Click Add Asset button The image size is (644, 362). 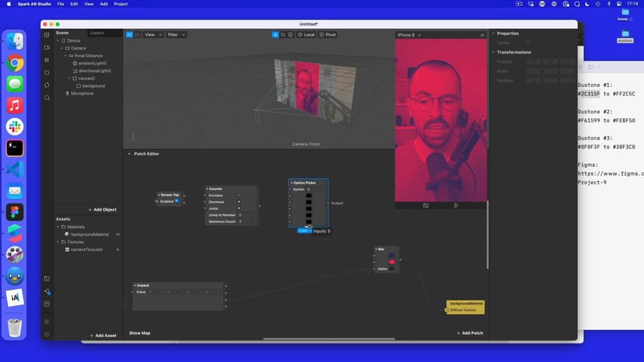(103, 336)
